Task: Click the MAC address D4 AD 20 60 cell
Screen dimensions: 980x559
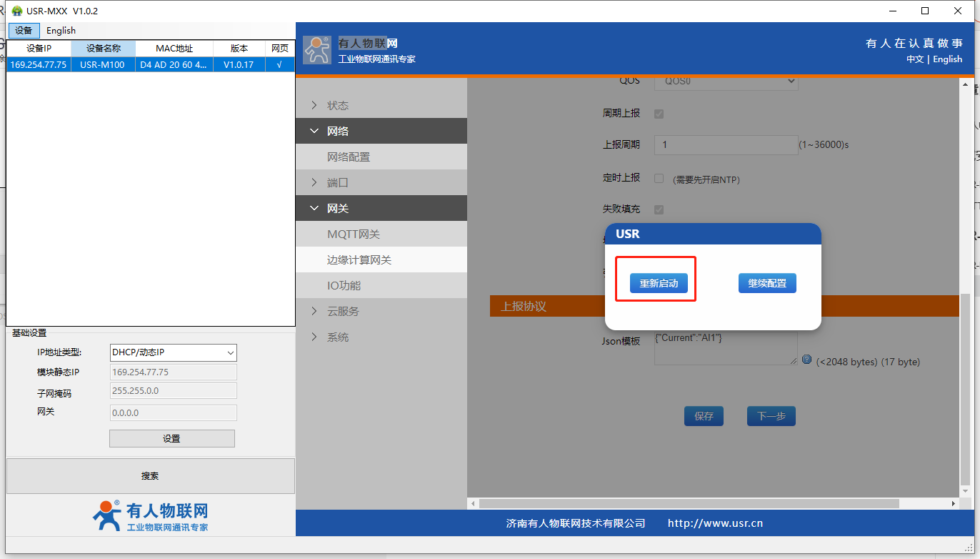Action: click(174, 64)
